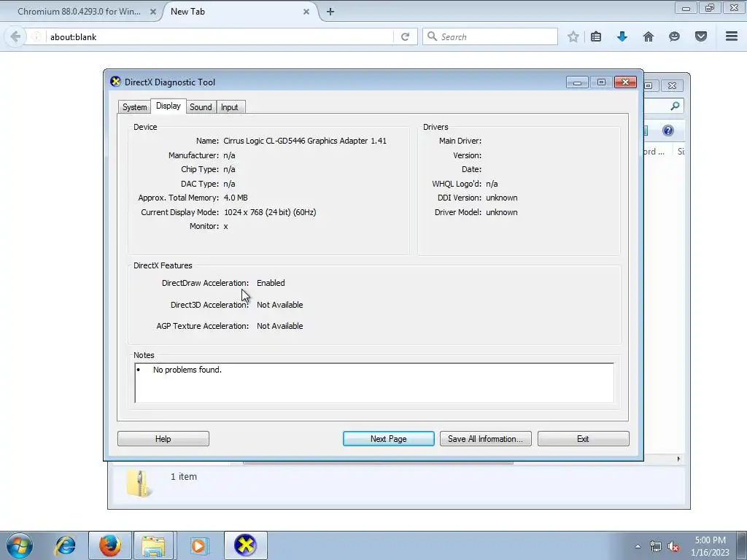Click the Notes text box
This screenshot has height=560, width=747.
(x=374, y=383)
